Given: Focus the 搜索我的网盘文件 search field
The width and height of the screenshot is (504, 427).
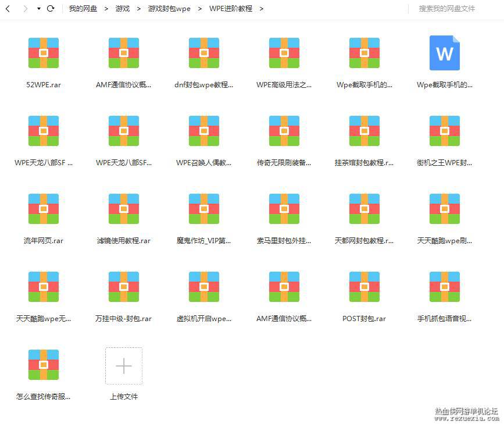Looking at the screenshot, I should pyautogui.click(x=447, y=9).
